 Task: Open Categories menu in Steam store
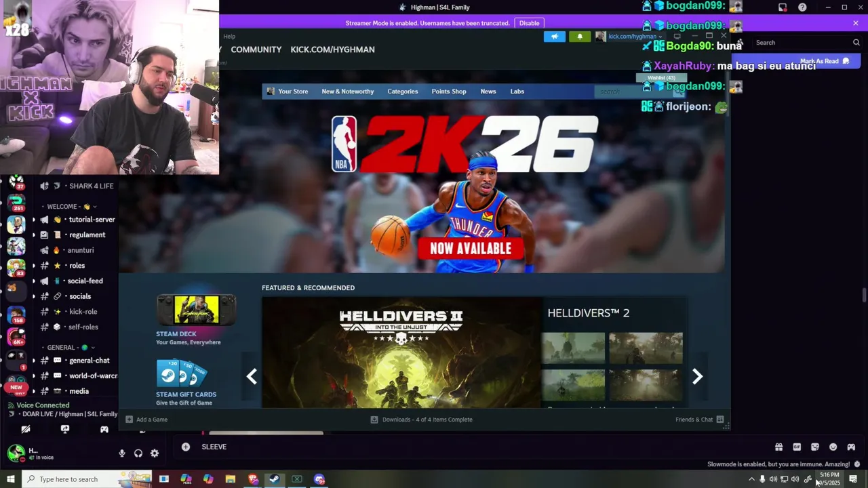coord(403,91)
